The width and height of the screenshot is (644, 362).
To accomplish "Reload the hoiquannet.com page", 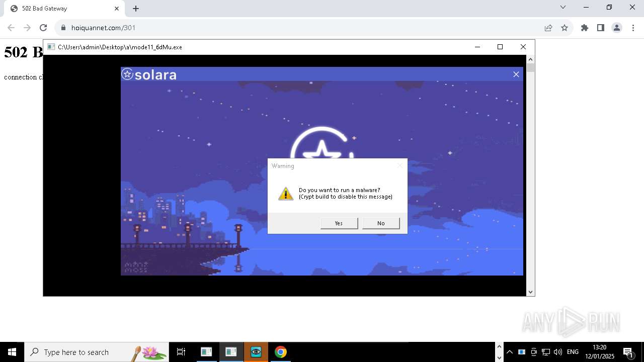I will [x=43, y=28].
